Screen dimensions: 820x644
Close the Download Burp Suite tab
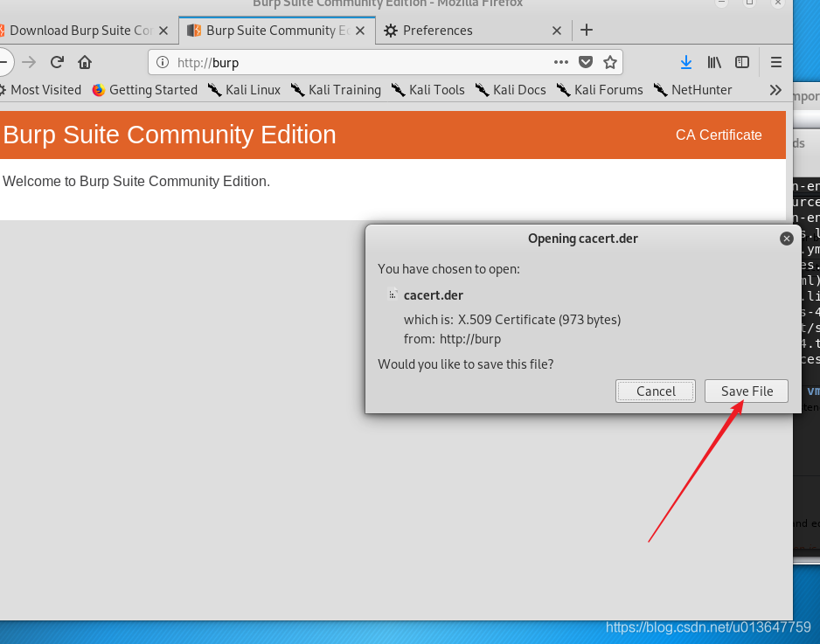163,31
